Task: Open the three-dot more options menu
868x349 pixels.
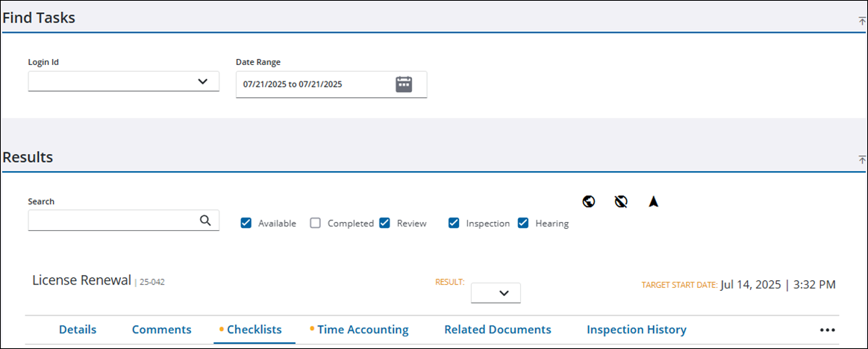Action: click(827, 330)
